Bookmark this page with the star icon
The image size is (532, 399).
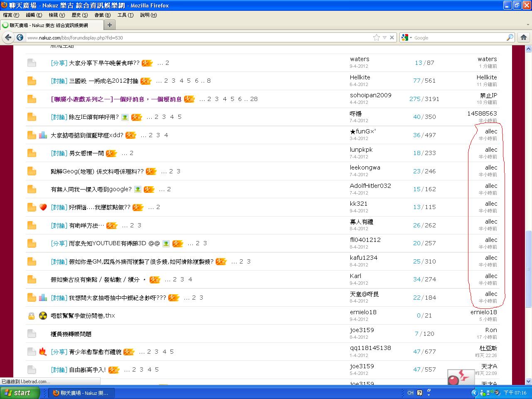pyautogui.click(x=376, y=37)
